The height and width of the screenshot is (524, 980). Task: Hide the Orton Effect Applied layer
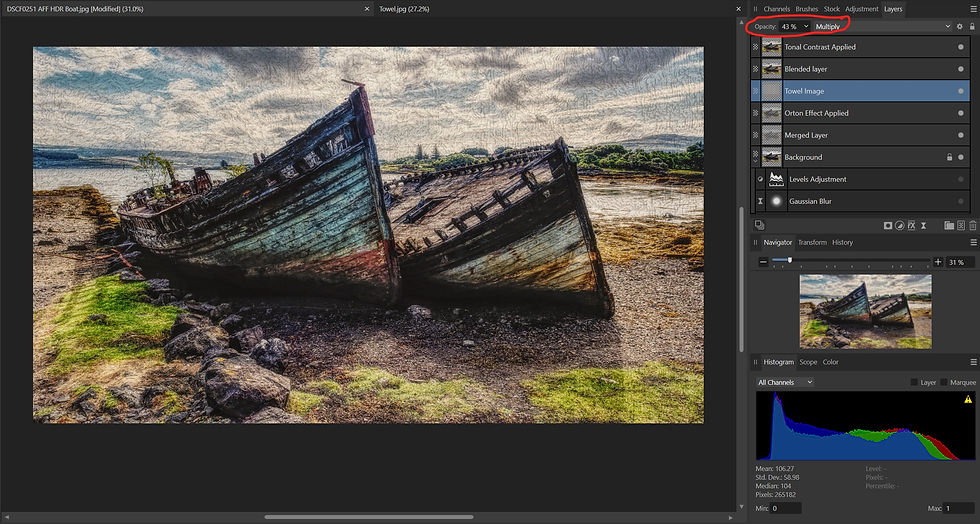pos(961,113)
